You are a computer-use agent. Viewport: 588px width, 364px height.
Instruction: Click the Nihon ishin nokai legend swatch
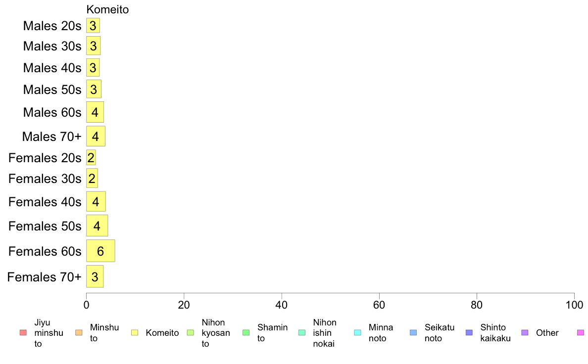tap(302, 332)
